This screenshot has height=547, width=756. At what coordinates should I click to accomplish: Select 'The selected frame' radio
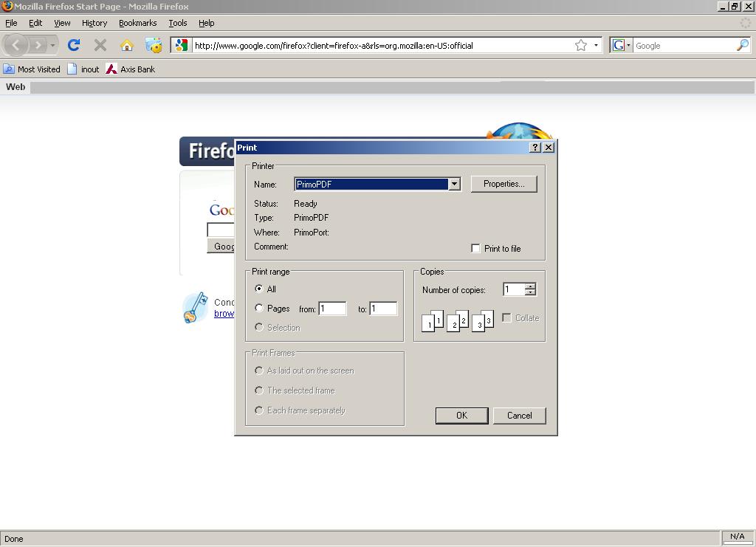pyautogui.click(x=259, y=391)
